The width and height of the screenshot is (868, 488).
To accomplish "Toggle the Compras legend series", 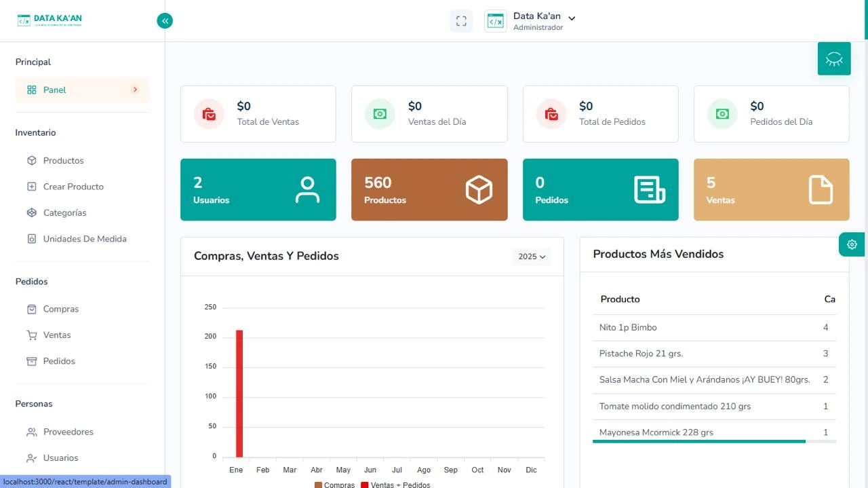I will coord(335,485).
